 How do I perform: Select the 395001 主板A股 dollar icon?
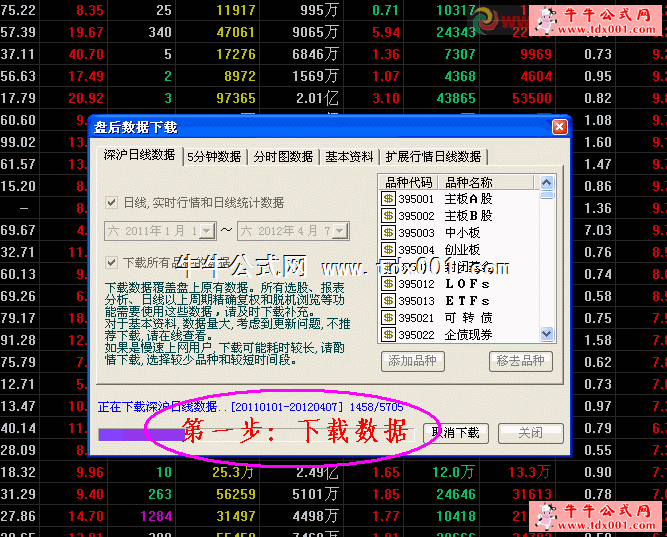(x=388, y=199)
